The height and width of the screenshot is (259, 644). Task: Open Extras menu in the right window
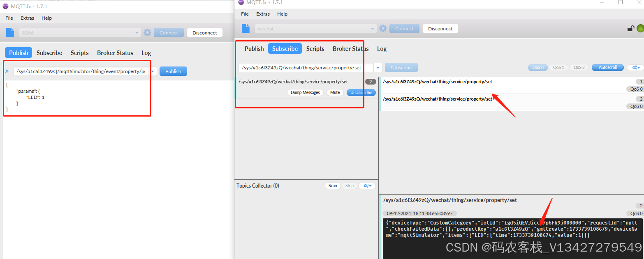pyautogui.click(x=263, y=14)
